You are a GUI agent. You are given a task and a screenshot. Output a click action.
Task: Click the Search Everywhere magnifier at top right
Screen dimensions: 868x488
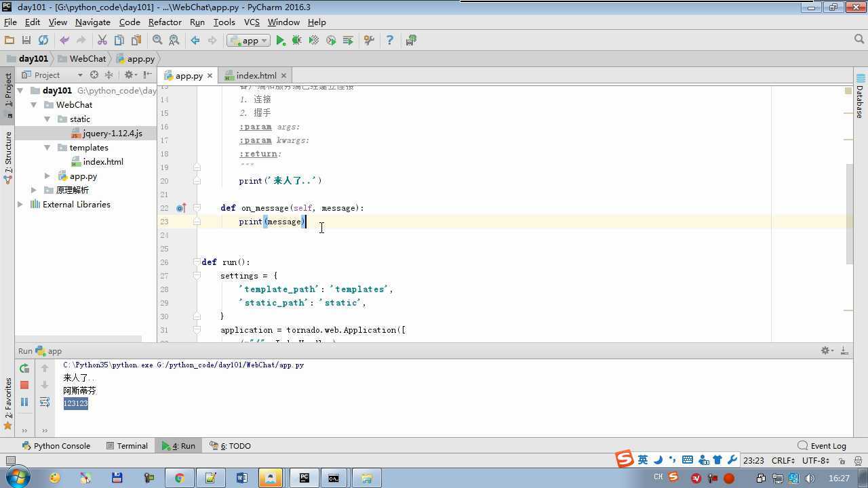[x=859, y=40]
